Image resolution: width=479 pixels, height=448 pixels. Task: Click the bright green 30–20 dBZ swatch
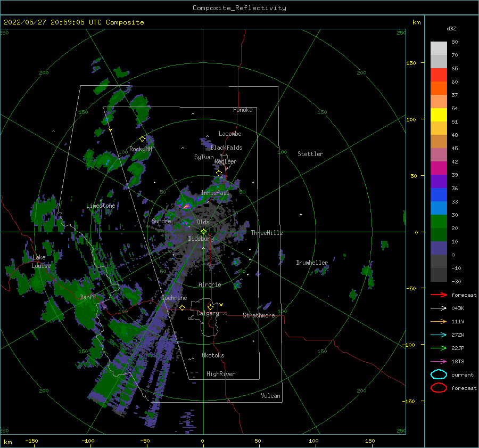[439, 222]
